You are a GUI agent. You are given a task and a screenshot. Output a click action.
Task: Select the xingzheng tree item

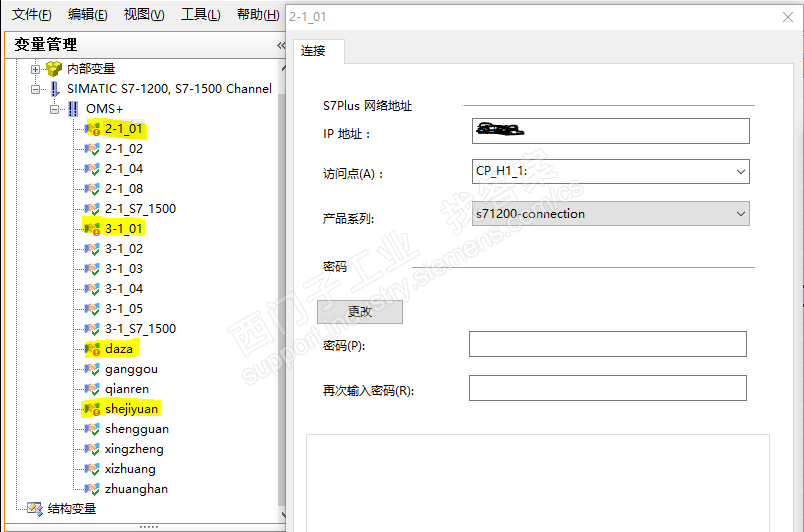pos(134,449)
